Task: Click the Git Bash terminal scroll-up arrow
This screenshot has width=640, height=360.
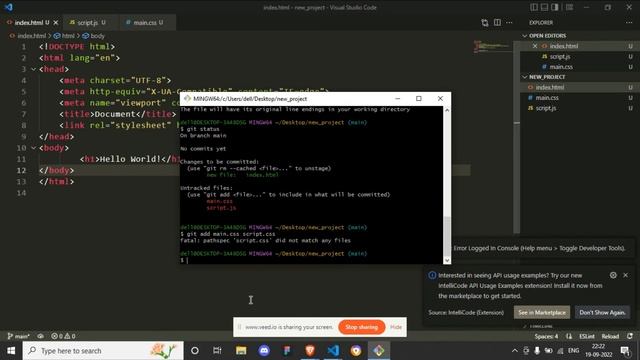Action: click(447, 110)
